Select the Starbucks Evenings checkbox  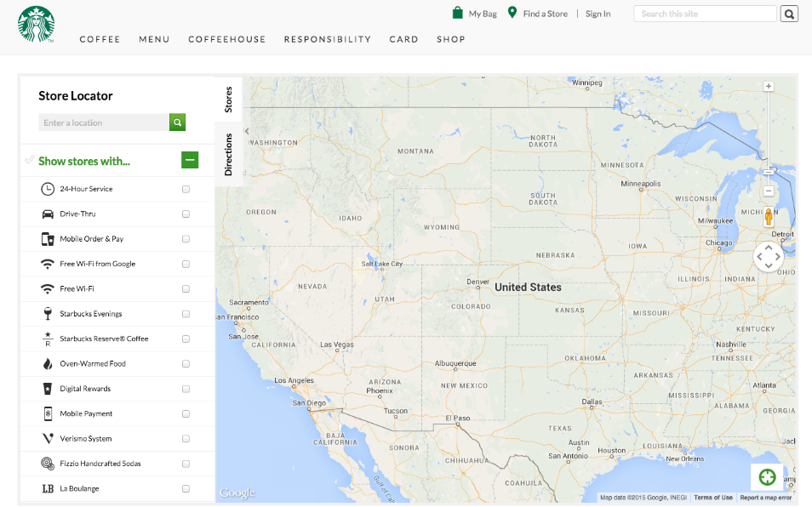[186, 314]
